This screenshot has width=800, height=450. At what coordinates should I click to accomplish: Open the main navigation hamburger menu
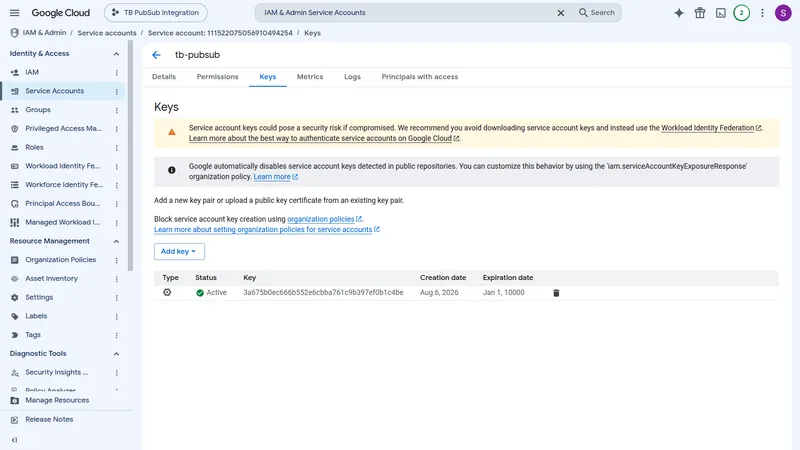(x=14, y=13)
